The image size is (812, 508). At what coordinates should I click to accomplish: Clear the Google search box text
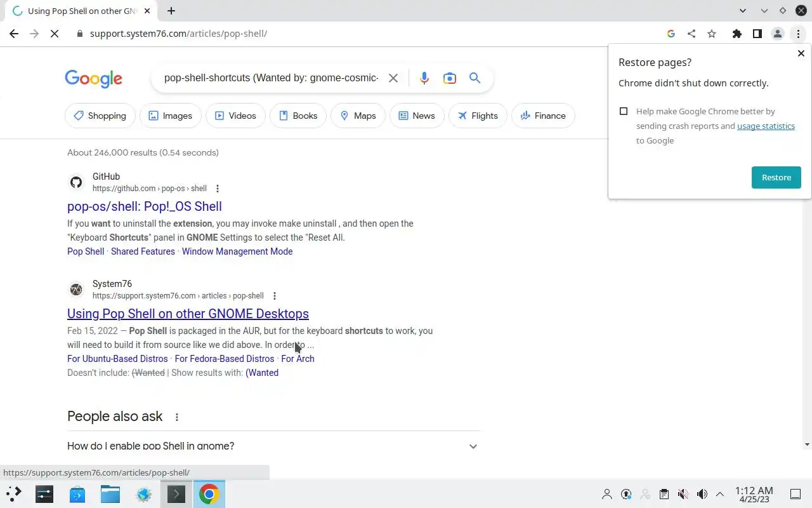[x=393, y=78]
